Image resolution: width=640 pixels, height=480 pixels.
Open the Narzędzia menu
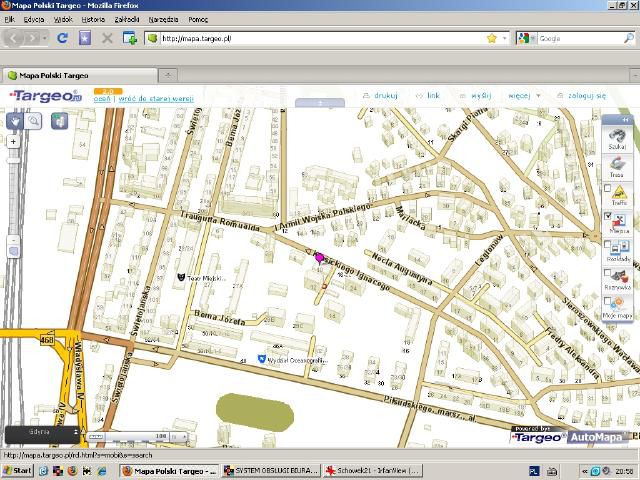click(163, 19)
